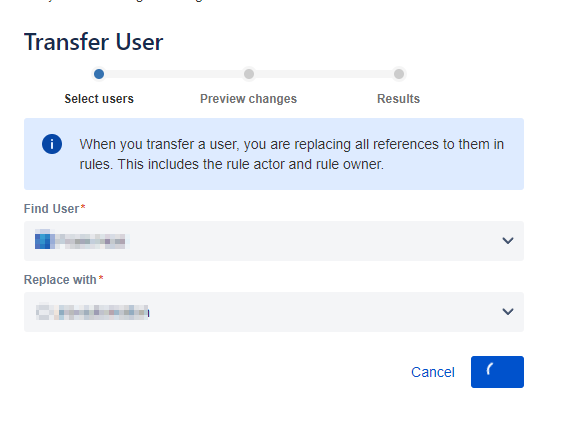Click inside the Find User field

pyautogui.click(x=274, y=241)
